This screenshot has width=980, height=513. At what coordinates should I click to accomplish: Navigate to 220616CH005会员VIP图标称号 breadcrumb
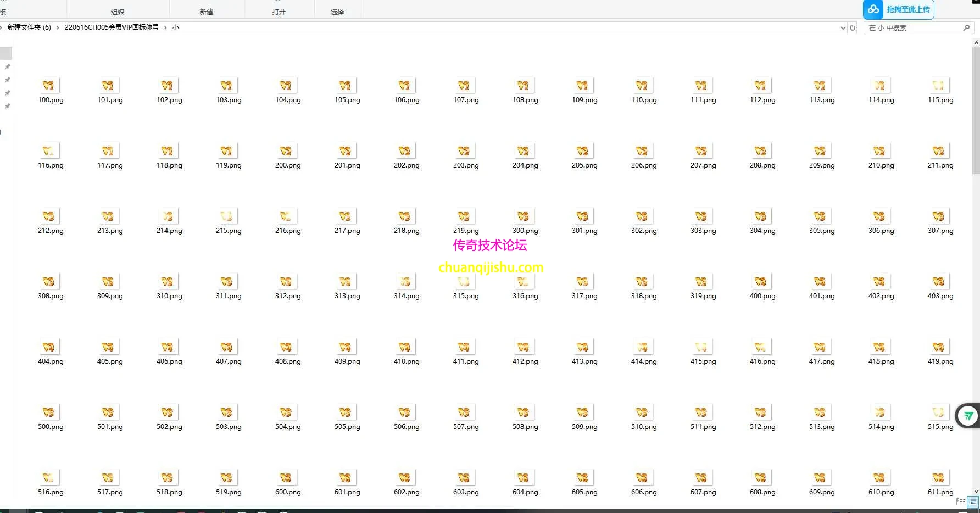(112, 27)
